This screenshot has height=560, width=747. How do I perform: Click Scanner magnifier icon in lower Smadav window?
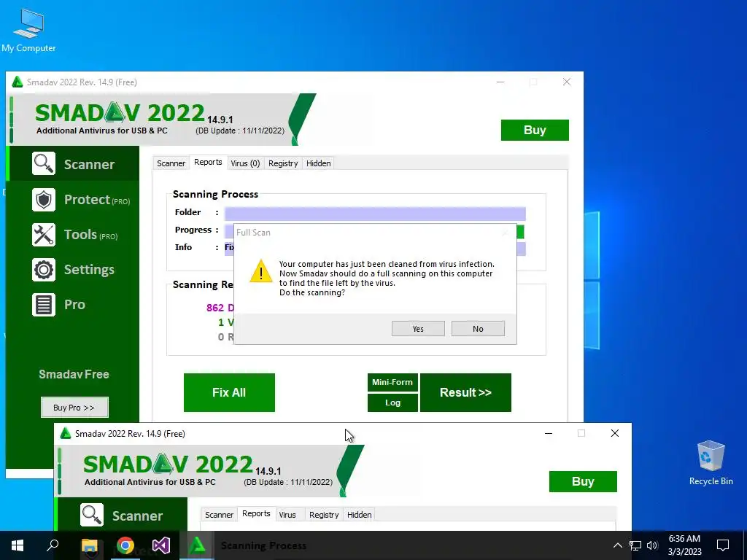tap(92, 515)
